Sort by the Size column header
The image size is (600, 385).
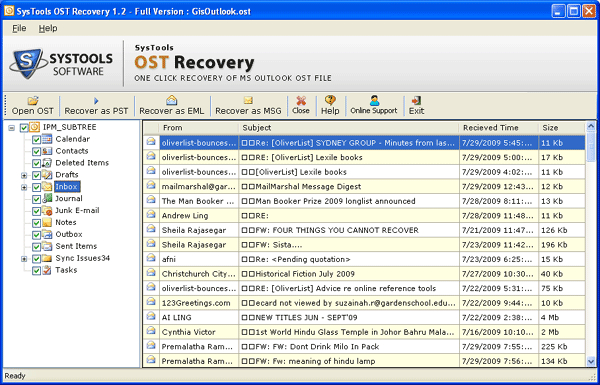point(562,128)
